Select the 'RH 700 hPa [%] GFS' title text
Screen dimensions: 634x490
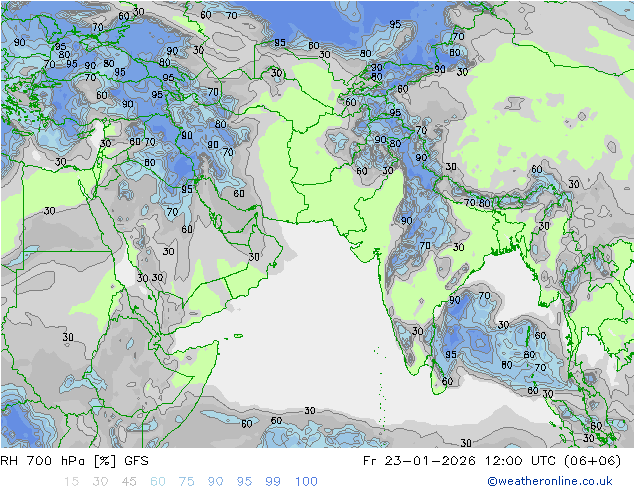74,461
